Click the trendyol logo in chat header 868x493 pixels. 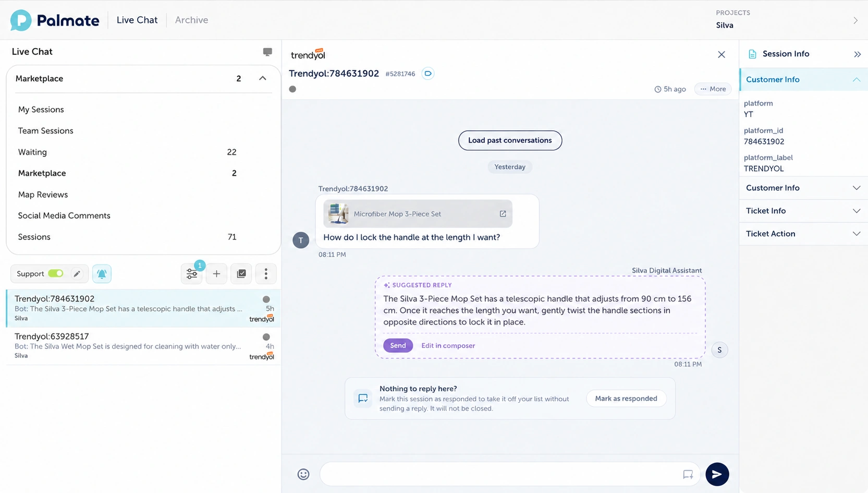[x=308, y=54]
